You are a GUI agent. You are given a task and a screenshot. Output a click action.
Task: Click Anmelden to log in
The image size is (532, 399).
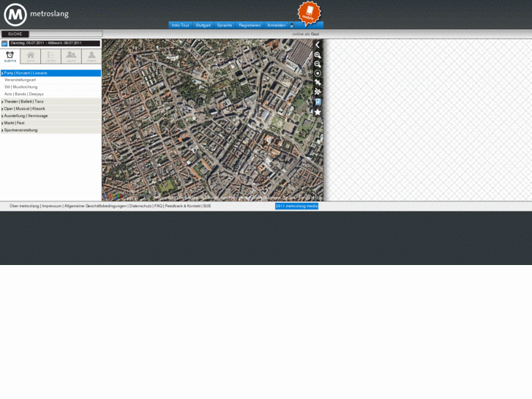click(276, 25)
